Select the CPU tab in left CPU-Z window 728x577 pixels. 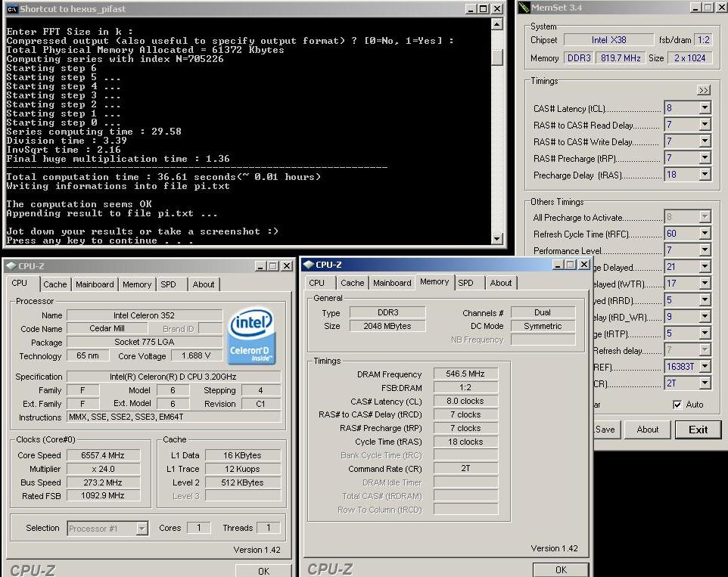coord(20,283)
